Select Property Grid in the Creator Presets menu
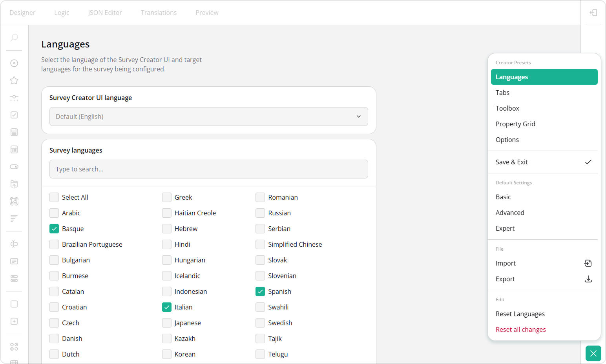Screen dimensions: 606x364 pos(515,124)
